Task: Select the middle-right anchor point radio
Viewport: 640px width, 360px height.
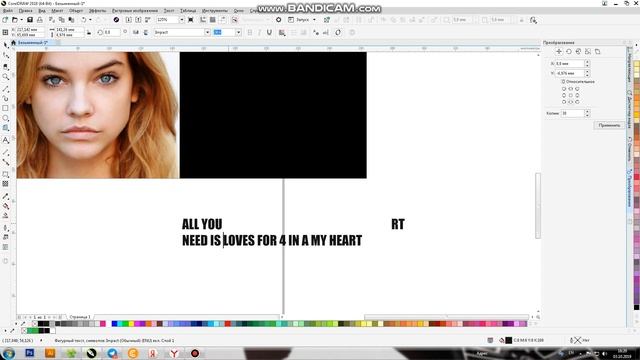Action: pyautogui.click(x=577, y=95)
